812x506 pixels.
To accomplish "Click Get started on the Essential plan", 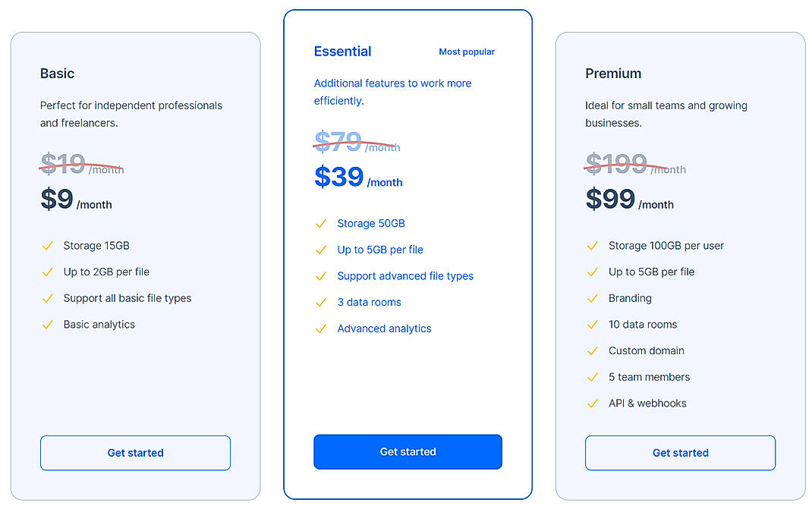I will pos(408,451).
